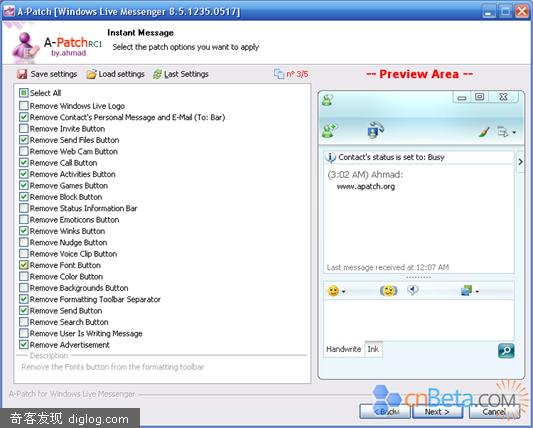Uncheck Remove Send Files Button
The width and height of the screenshot is (533, 428).
point(23,140)
